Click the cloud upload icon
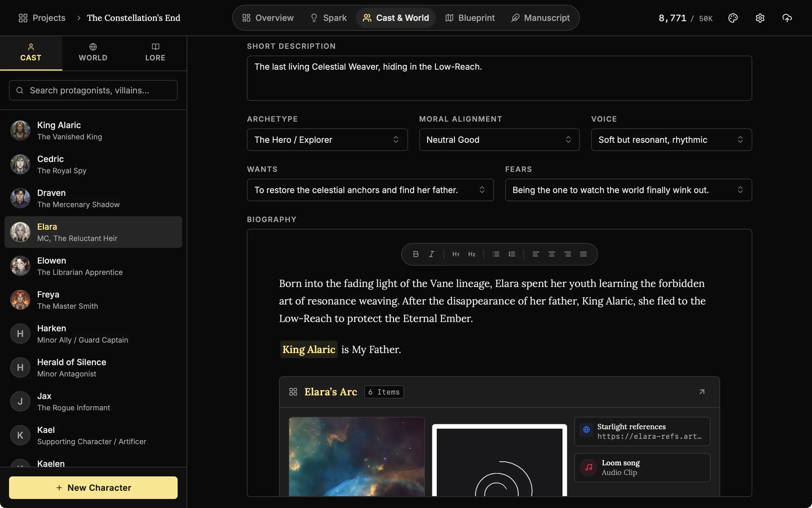The width and height of the screenshot is (812, 508). click(x=787, y=18)
